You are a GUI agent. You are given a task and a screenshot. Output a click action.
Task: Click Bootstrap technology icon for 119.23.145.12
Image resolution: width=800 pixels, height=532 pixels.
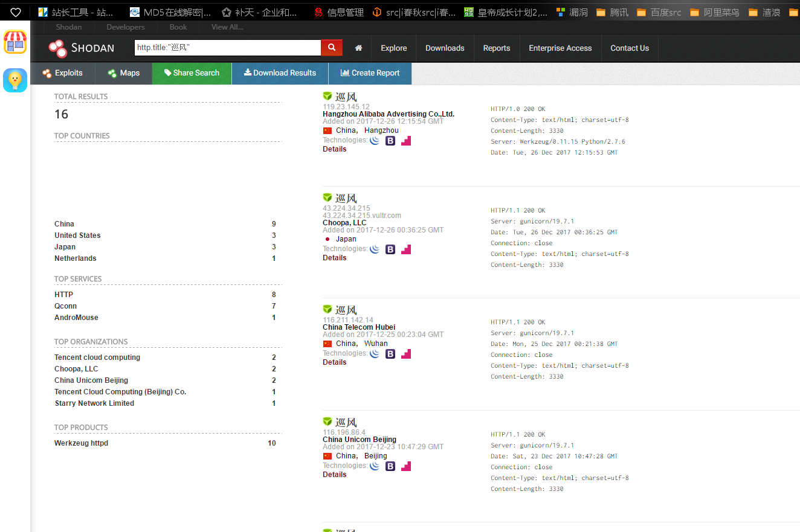(390, 141)
